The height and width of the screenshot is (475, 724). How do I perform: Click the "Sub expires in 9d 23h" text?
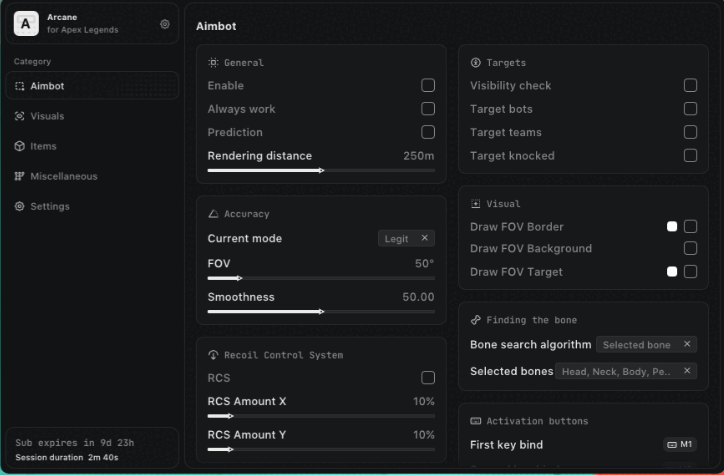point(75,443)
